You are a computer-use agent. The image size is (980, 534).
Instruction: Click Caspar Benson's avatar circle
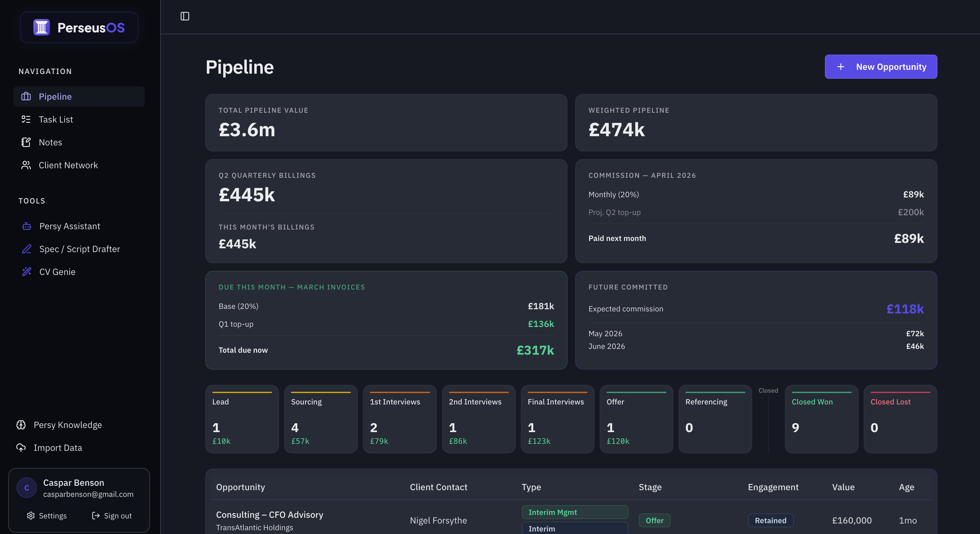tap(27, 488)
